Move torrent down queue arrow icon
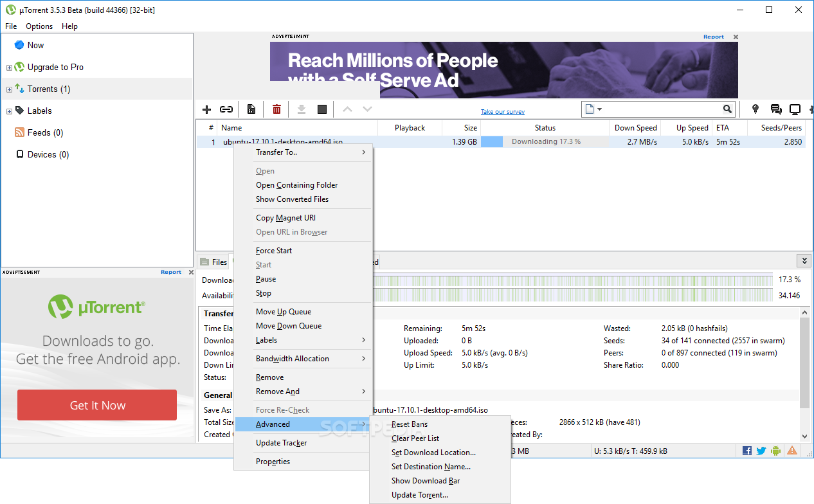Screen dimensions: 814x504 367,109
